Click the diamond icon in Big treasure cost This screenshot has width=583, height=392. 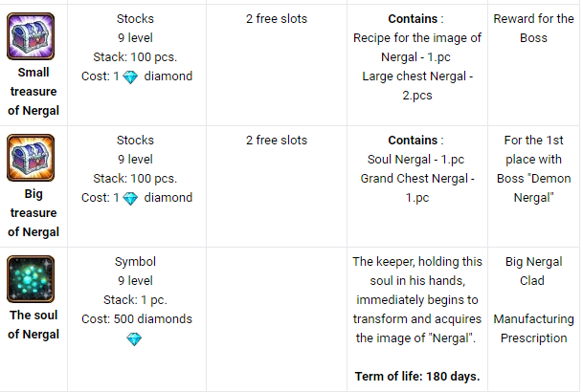click(x=130, y=198)
